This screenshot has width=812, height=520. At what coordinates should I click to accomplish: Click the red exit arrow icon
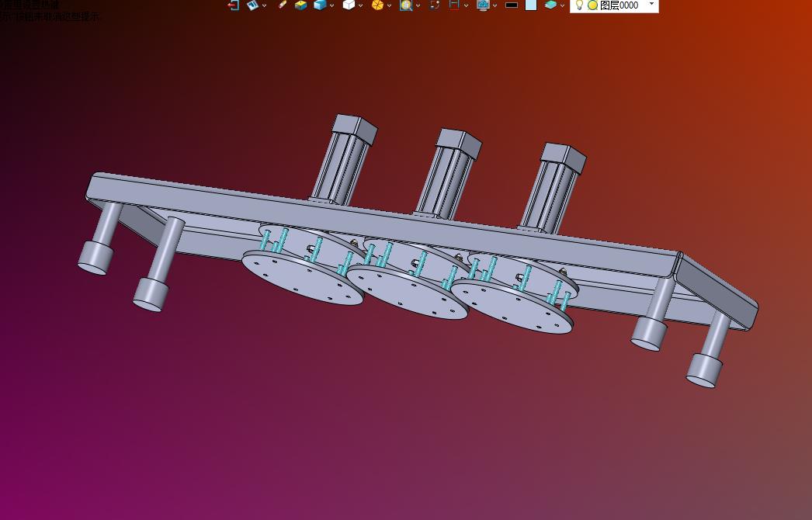(234, 5)
